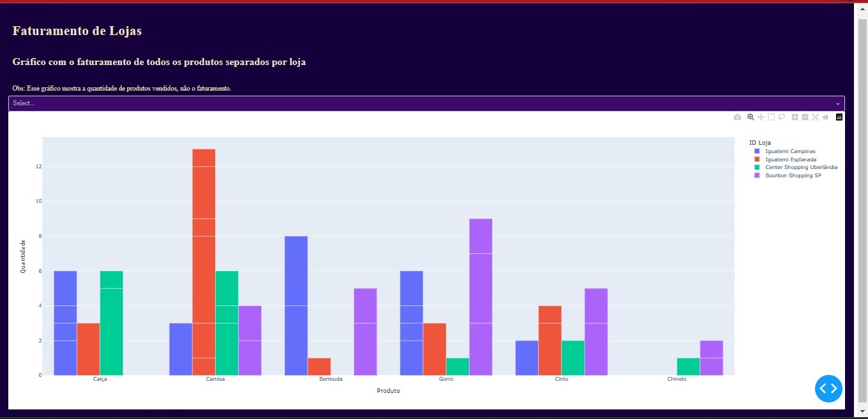
Task: Enable Box Select mode
Action: pos(772,117)
